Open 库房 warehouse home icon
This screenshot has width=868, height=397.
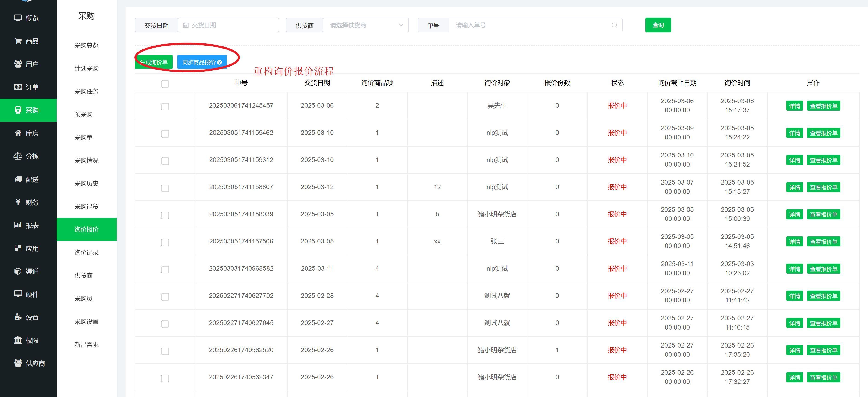point(18,133)
